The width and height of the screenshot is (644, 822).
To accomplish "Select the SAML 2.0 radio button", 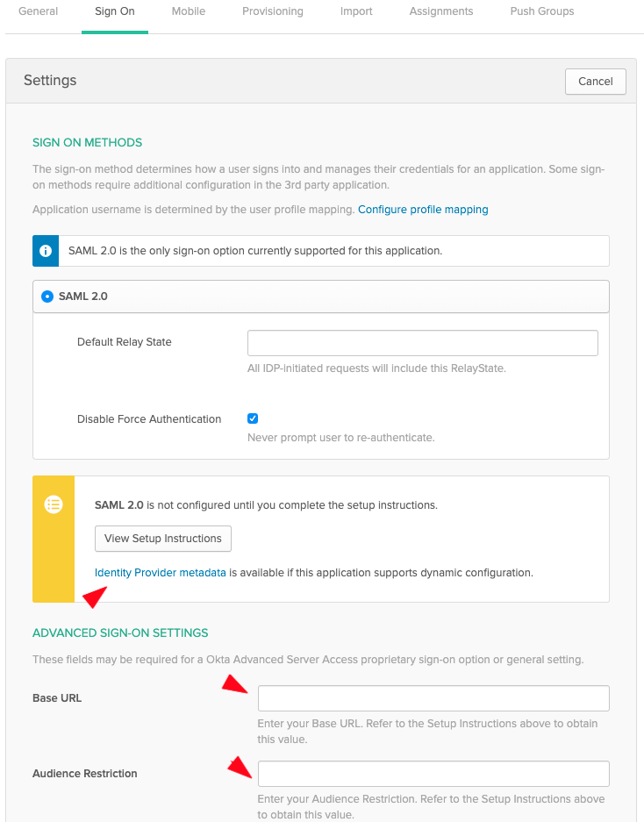I will tap(47, 297).
